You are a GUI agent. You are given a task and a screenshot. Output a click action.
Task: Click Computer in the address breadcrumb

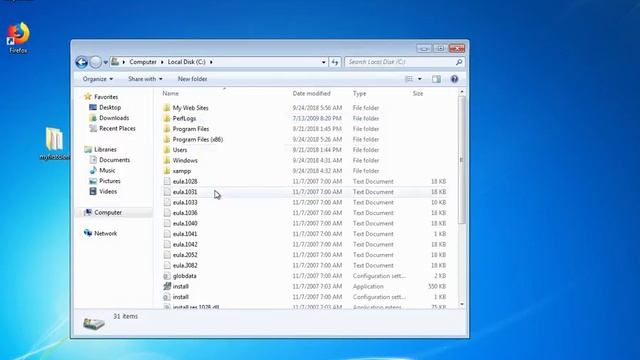click(143, 62)
